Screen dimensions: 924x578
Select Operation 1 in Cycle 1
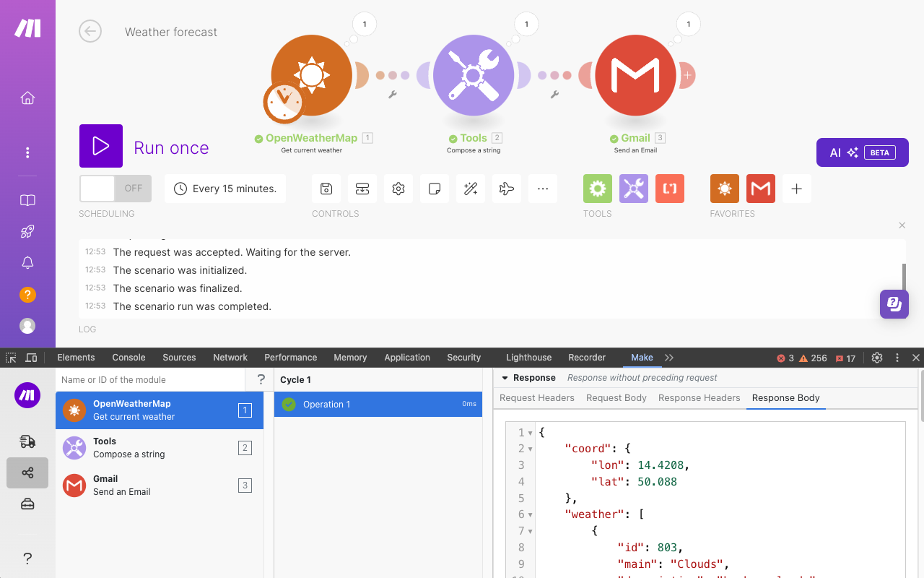tap(378, 405)
